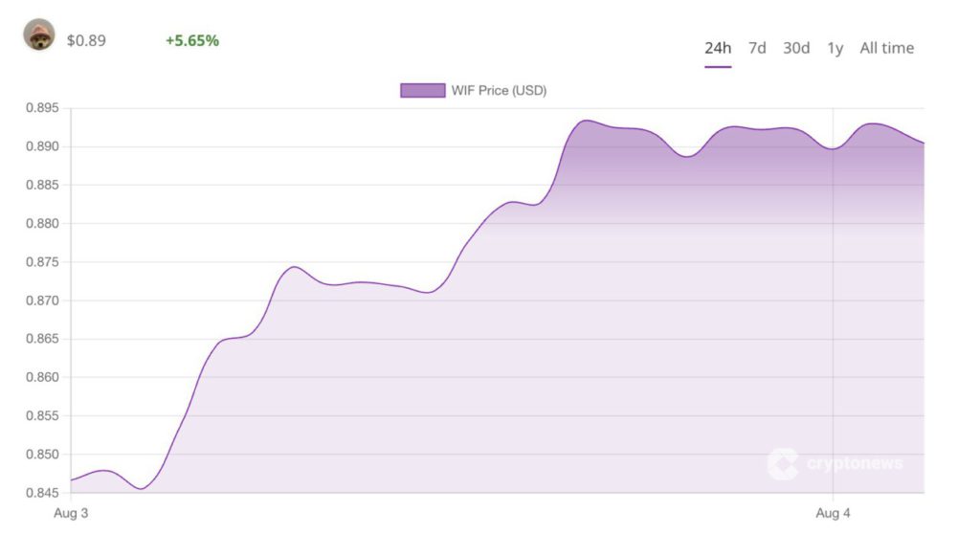This screenshot has width=980, height=534.
Task: Click the 0.860 y-axis label
Action: pos(42,377)
